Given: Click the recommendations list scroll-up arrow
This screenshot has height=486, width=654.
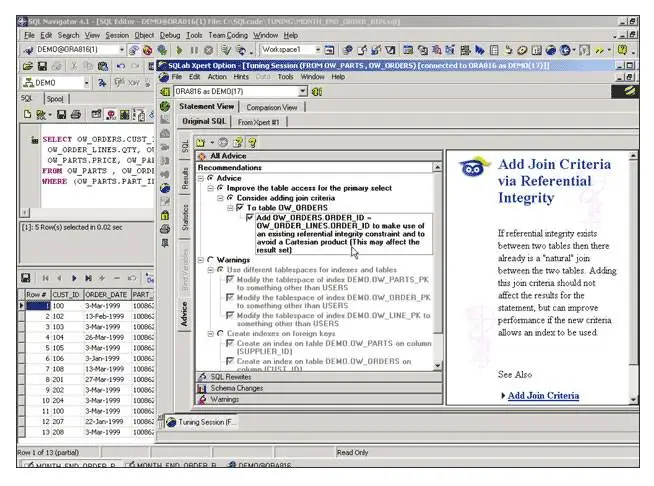Looking at the screenshot, I should (437, 167).
